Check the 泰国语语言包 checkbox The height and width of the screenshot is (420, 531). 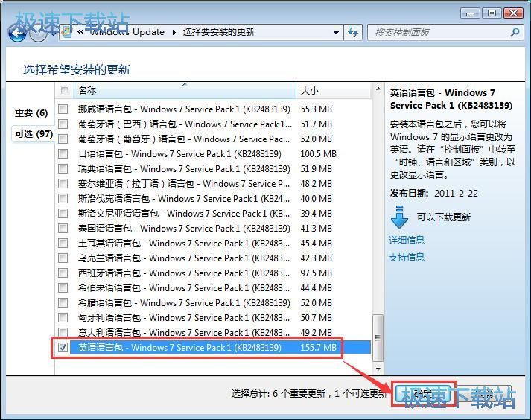coord(63,229)
